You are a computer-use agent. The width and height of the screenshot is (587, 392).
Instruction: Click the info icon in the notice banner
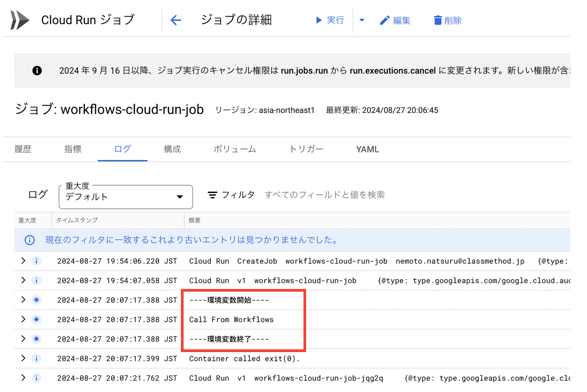[37, 70]
